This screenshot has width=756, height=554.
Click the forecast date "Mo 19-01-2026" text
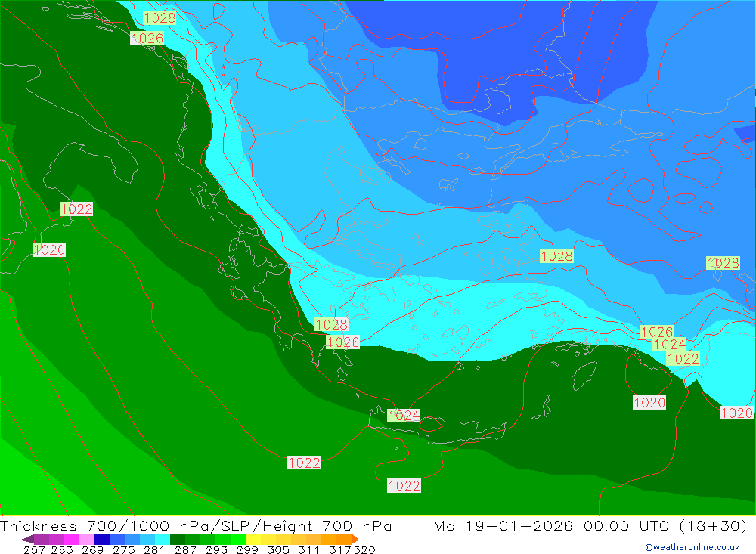(x=503, y=525)
